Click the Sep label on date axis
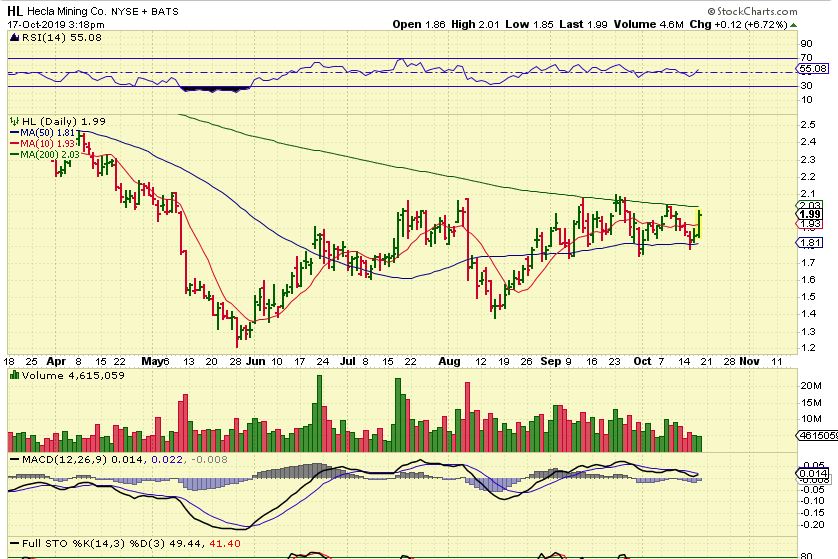 pyautogui.click(x=550, y=361)
